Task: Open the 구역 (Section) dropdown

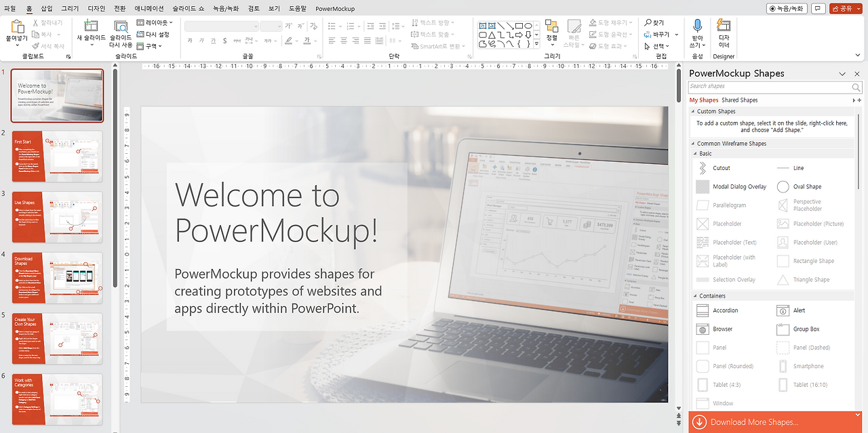Action: pos(150,46)
